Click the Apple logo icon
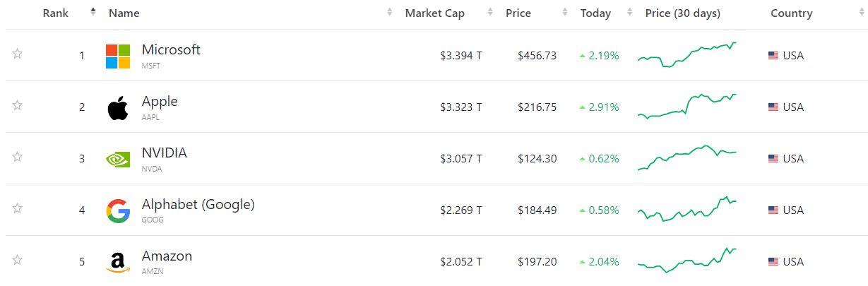The image size is (868, 286). tap(118, 108)
